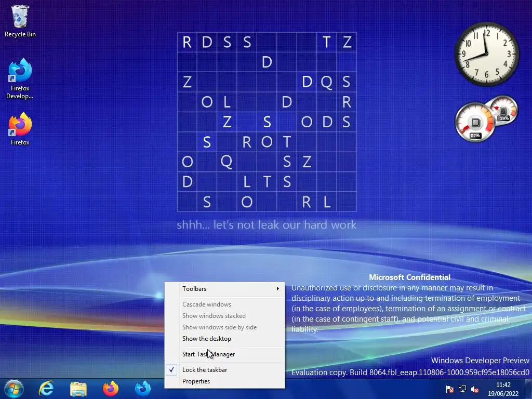Click the CPU usage meter gadget dial
This screenshot has width=532, height=399.
pyautogui.click(x=475, y=122)
